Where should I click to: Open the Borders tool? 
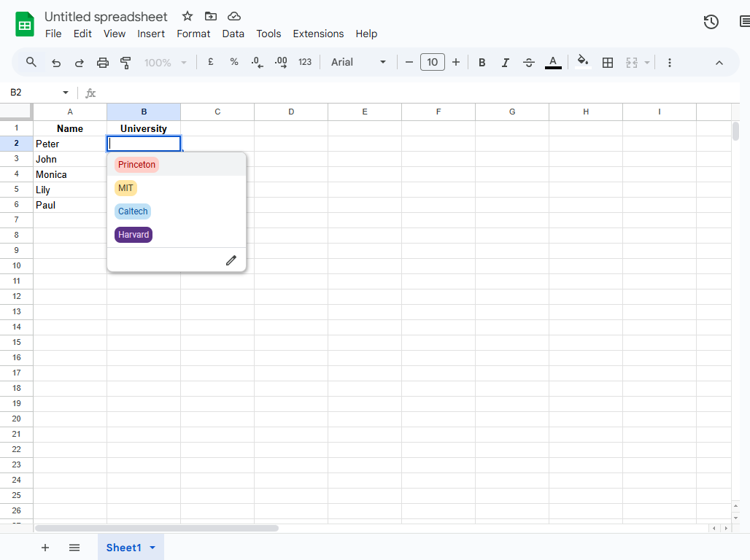point(608,62)
